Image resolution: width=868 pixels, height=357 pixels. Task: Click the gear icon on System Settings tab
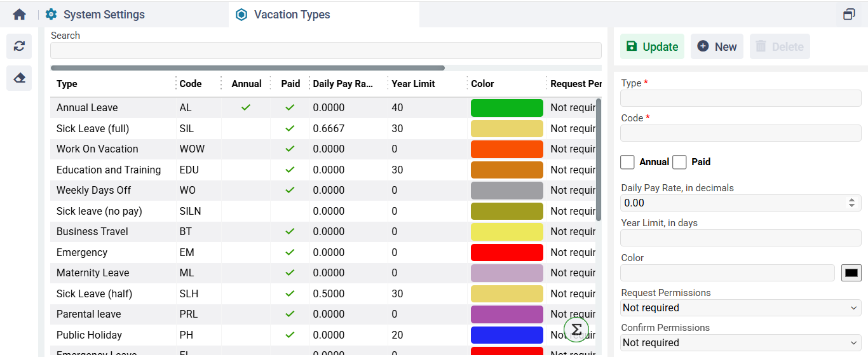[51, 14]
